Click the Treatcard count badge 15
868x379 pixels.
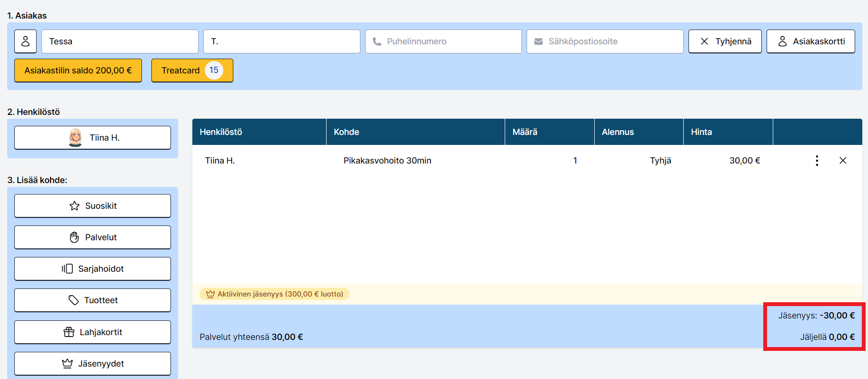pos(214,71)
